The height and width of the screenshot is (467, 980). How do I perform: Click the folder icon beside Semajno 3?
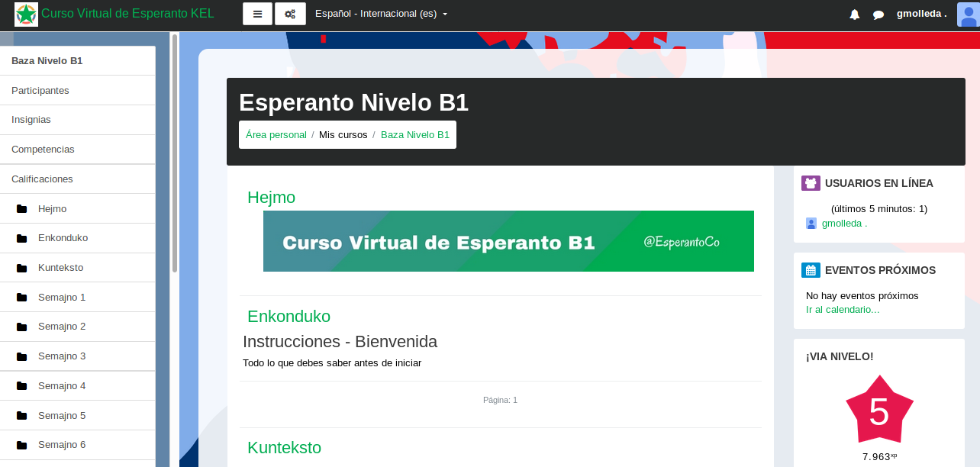tap(21, 356)
